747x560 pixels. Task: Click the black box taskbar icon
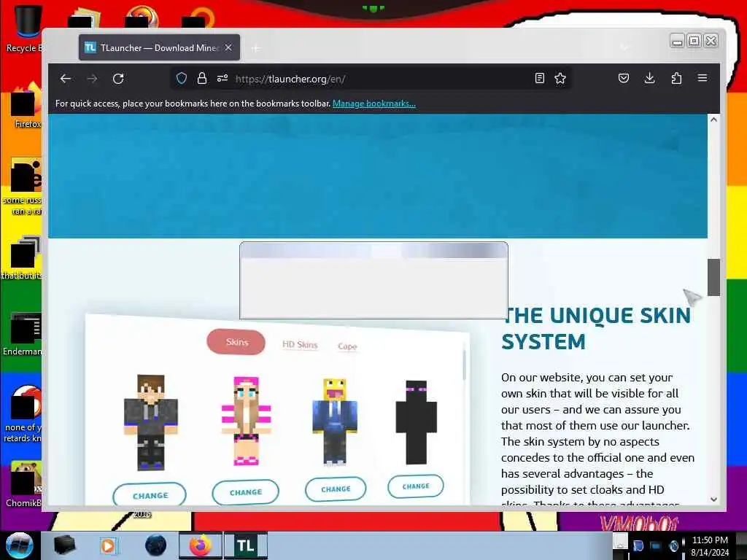pos(64,545)
